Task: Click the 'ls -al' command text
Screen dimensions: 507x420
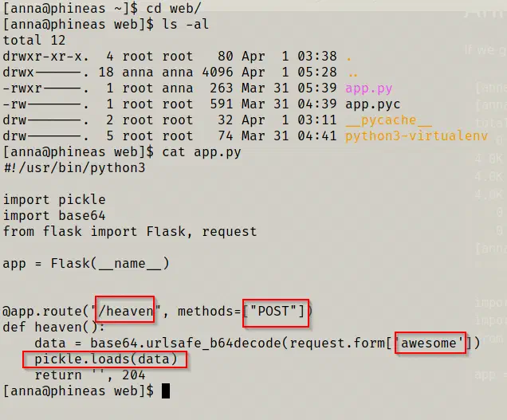Action: (x=186, y=25)
